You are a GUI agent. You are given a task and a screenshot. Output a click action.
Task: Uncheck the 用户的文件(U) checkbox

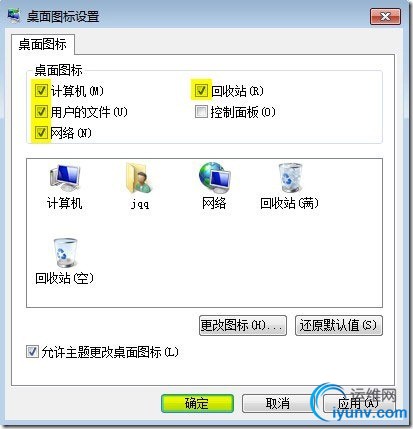41,112
